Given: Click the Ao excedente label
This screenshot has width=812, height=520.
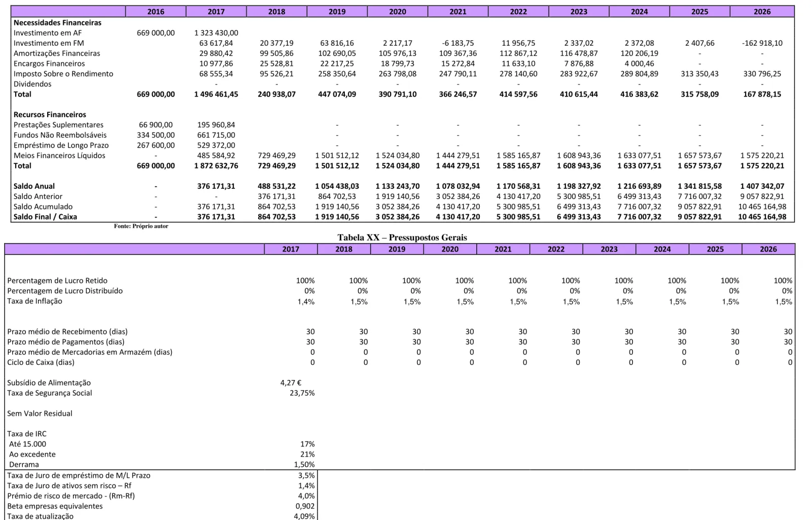Looking at the screenshot, I should 32,454.
